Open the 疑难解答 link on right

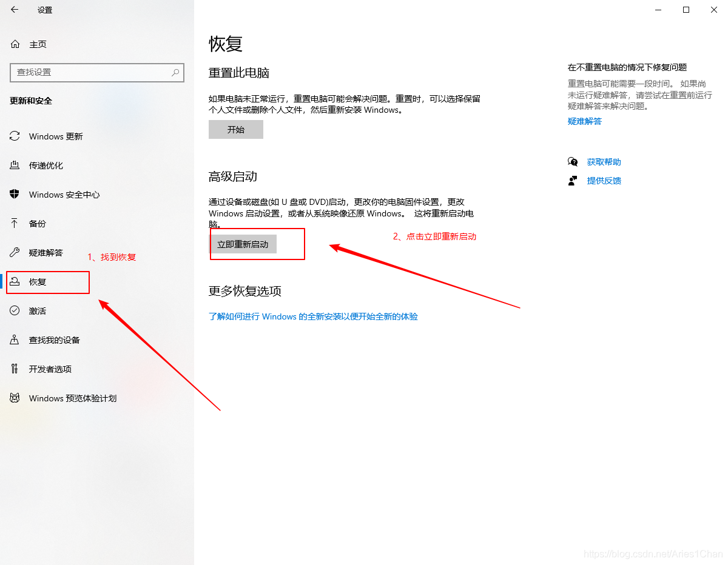pyautogui.click(x=585, y=121)
